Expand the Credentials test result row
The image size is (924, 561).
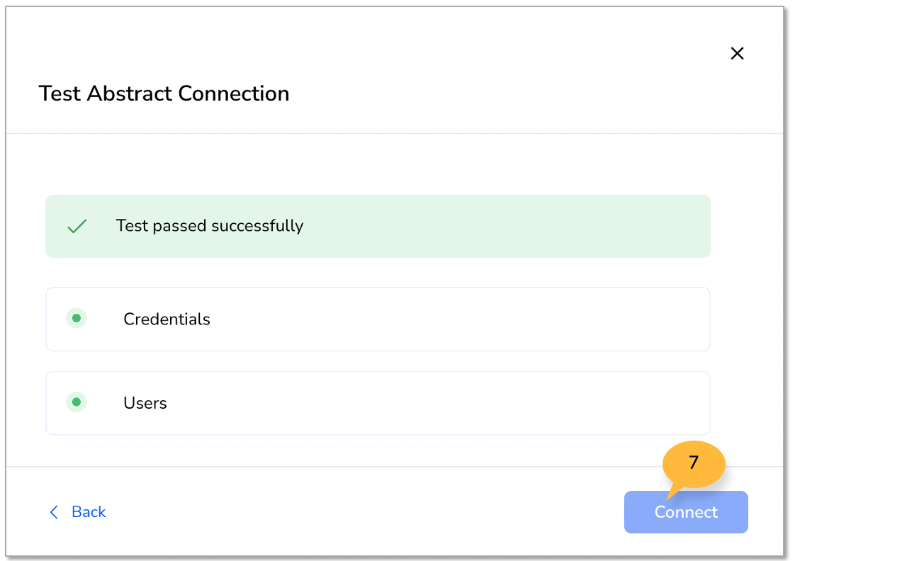[x=378, y=319]
